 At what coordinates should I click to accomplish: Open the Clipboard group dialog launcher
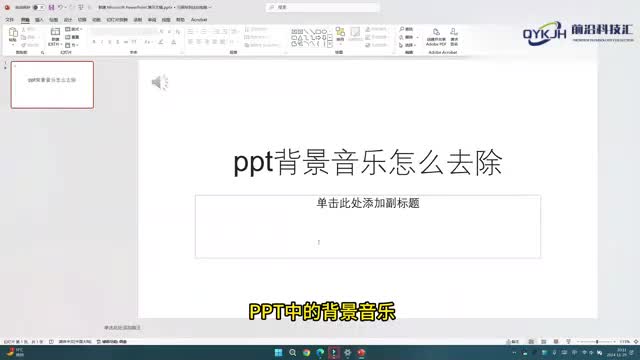[x=42, y=53]
